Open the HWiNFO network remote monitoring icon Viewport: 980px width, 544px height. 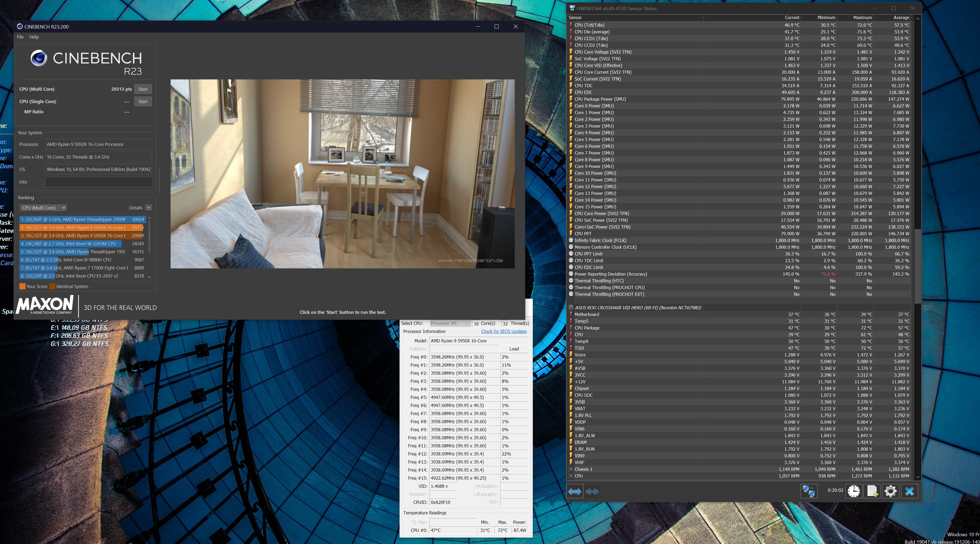808,491
